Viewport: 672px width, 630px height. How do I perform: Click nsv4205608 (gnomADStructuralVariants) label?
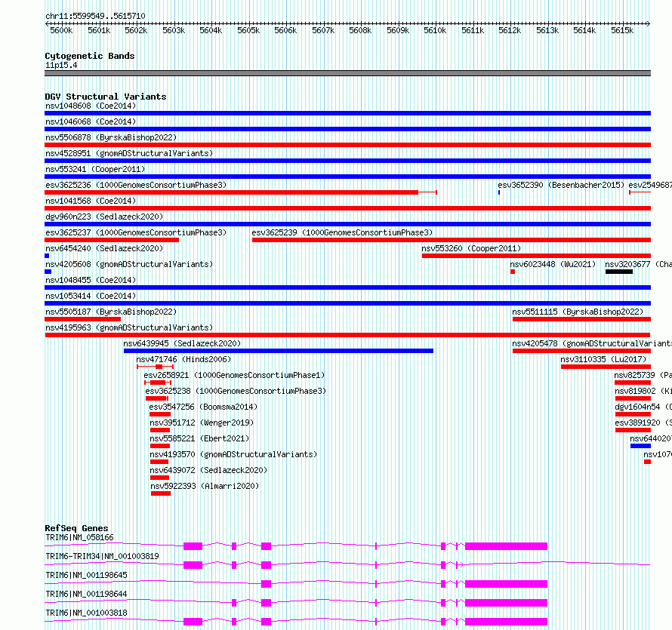pos(129,264)
